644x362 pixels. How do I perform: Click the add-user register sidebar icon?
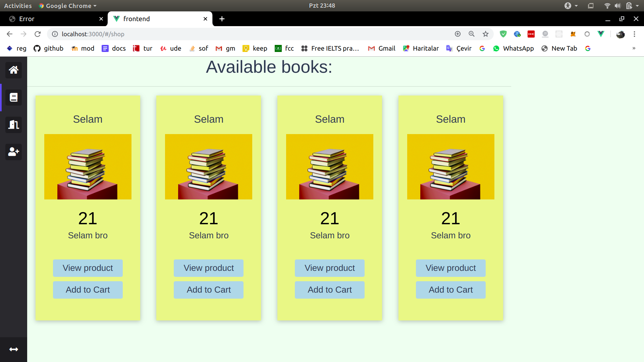(13, 152)
